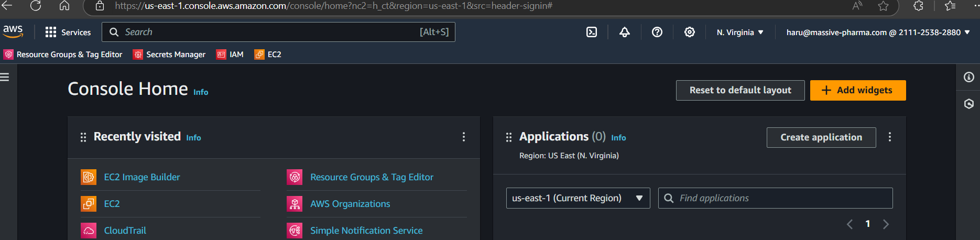
Task: Click Reset to default layout
Action: 740,90
